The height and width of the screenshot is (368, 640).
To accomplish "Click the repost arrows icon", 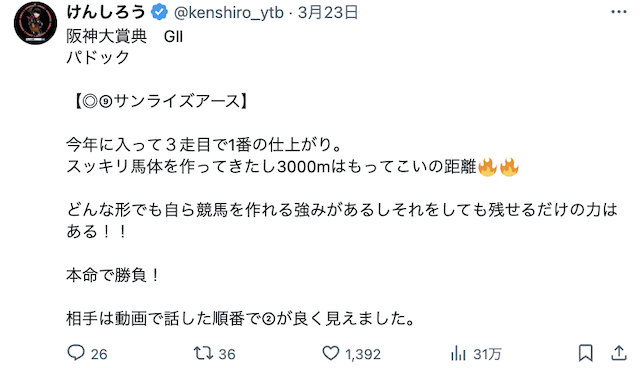I will pyautogui.click(x=203, y=353).
